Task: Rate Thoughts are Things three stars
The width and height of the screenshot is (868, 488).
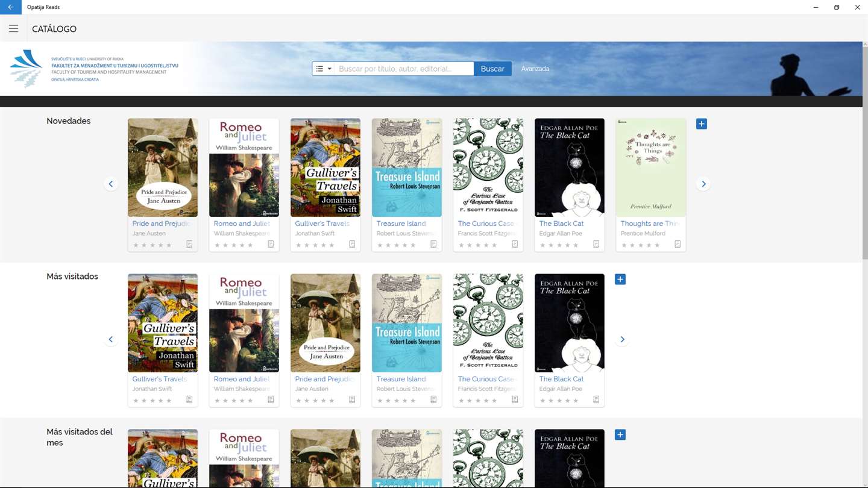Action: point(640,245)
